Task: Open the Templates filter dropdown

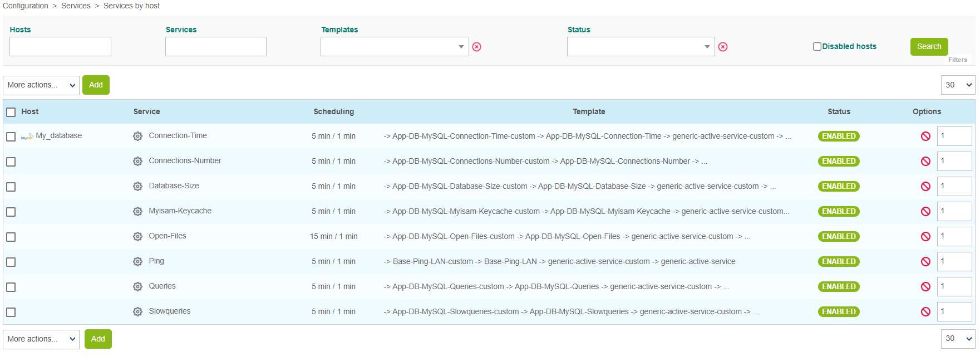Action: (395, 47)
